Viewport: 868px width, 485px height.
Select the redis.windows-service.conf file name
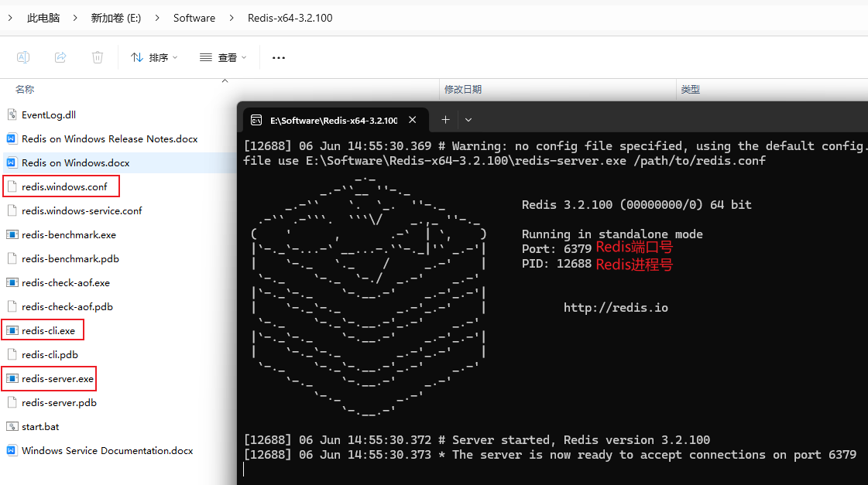[81, 210]
